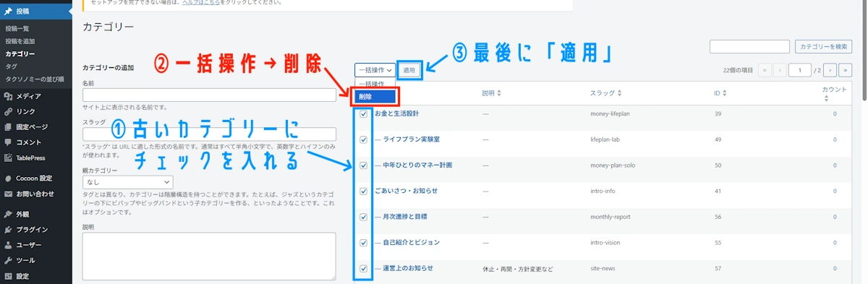Focus the スラッグ slug input field
The height and width of the screenshot is (284, 868).
[x=210, y=134]
